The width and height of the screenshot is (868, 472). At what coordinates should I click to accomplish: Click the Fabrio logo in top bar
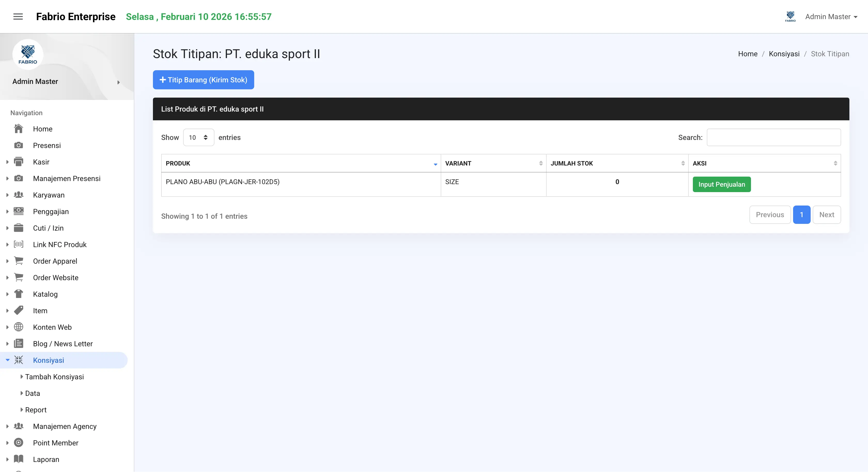pos(790,17)
